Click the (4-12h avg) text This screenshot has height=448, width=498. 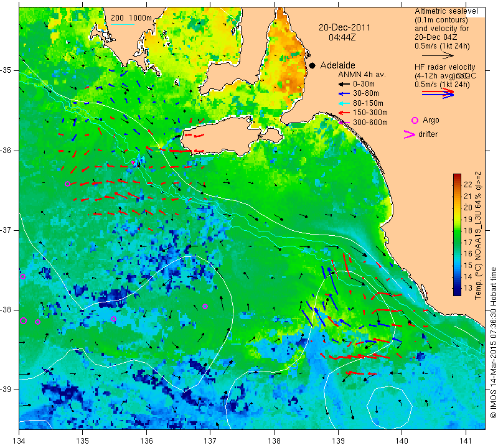tap(435, 76)
